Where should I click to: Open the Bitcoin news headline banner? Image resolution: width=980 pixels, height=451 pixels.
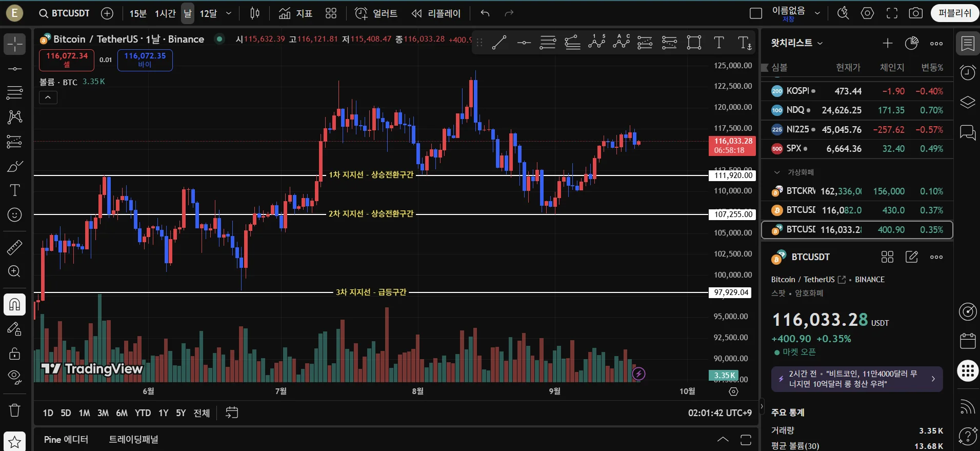click(x=857, y=379)
